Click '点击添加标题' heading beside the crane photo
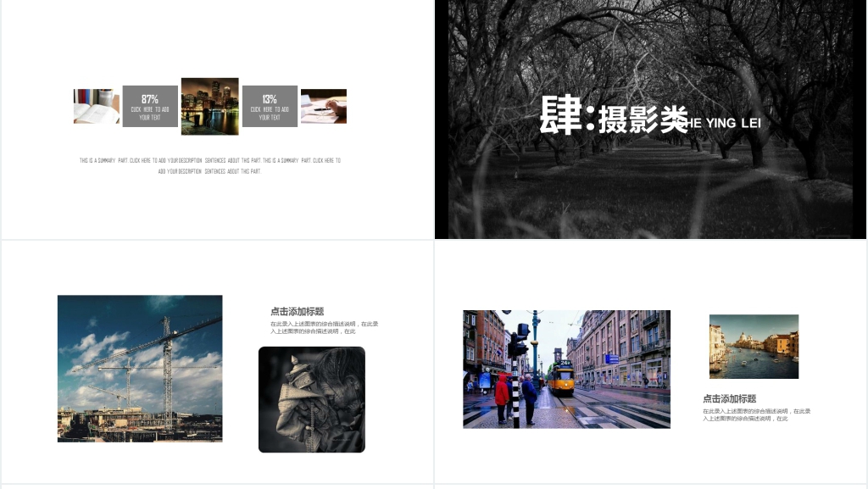868x489 pixels. pyautogui.click(x=297, y=312)
